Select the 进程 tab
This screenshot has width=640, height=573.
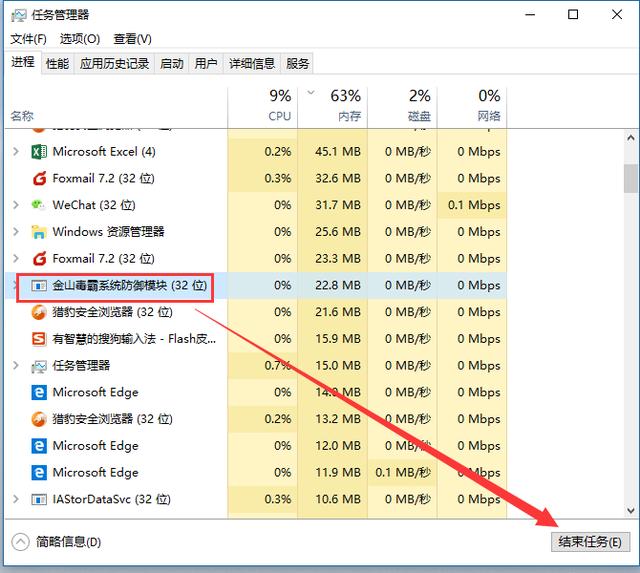coord(23,62)
